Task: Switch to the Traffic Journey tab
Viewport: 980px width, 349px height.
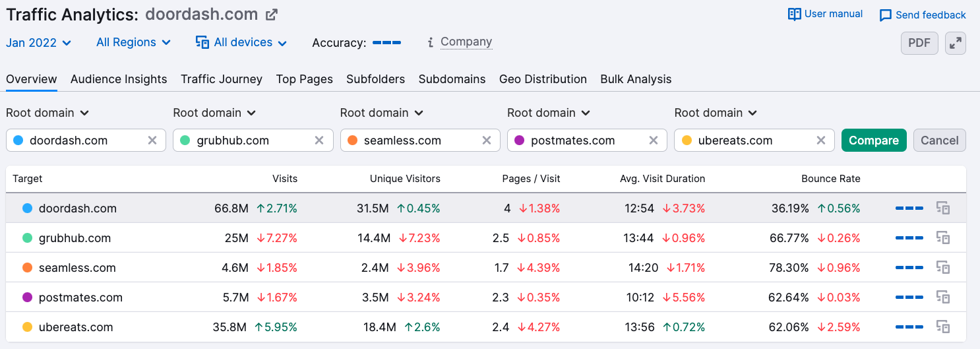Action: tap(222, 79)
